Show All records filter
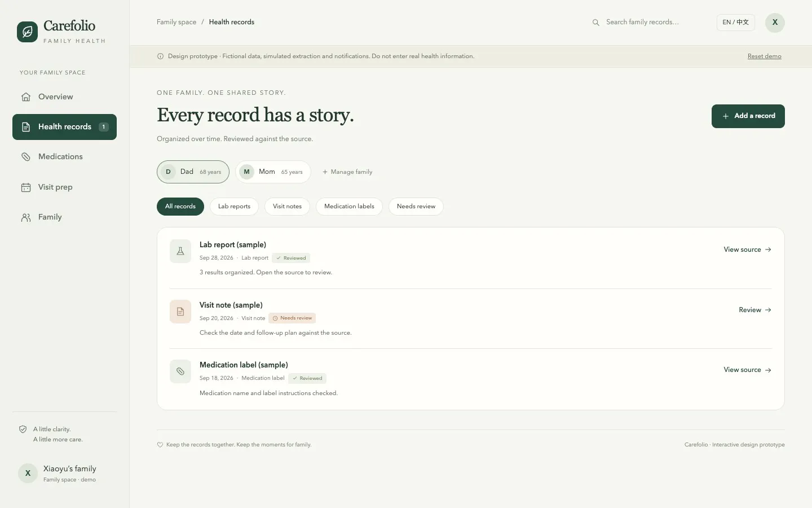Screen dimensions: 812x508 (180, 207)
